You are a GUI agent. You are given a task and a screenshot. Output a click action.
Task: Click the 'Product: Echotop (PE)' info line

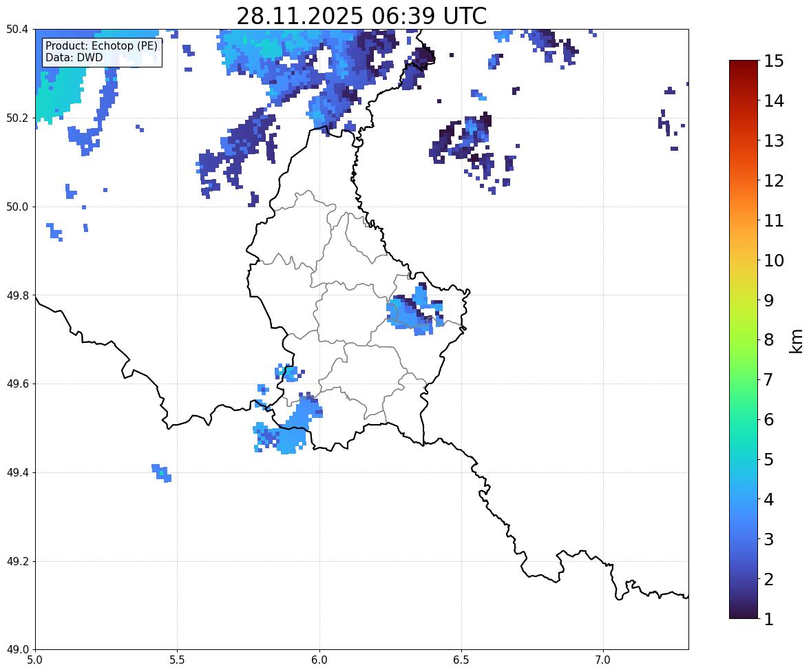tap(101, 45)
